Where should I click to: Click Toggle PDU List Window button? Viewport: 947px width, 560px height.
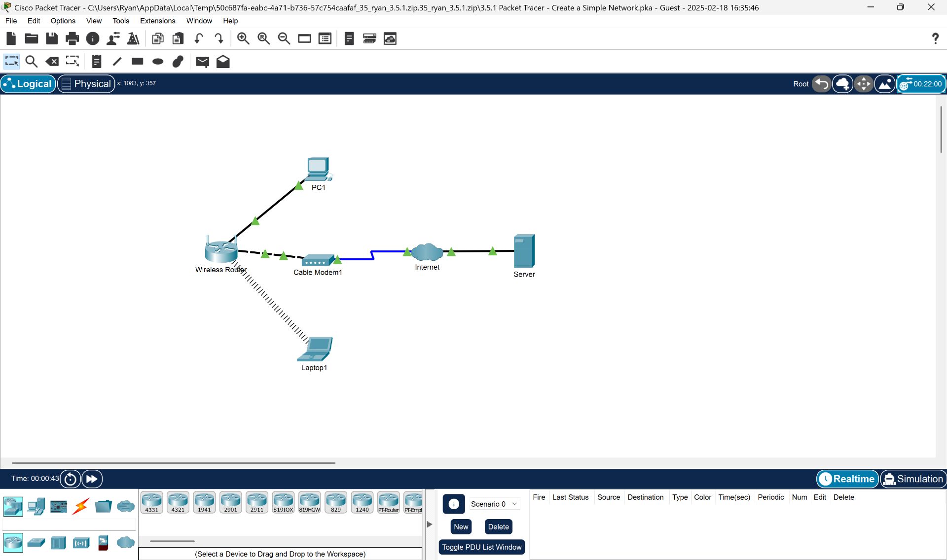click(482, 547)
